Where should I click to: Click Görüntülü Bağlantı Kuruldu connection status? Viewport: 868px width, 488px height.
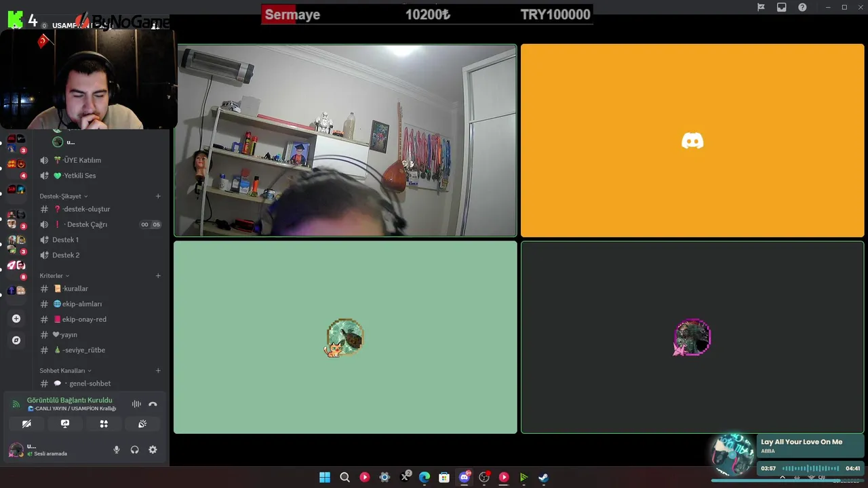coord(69,400)
